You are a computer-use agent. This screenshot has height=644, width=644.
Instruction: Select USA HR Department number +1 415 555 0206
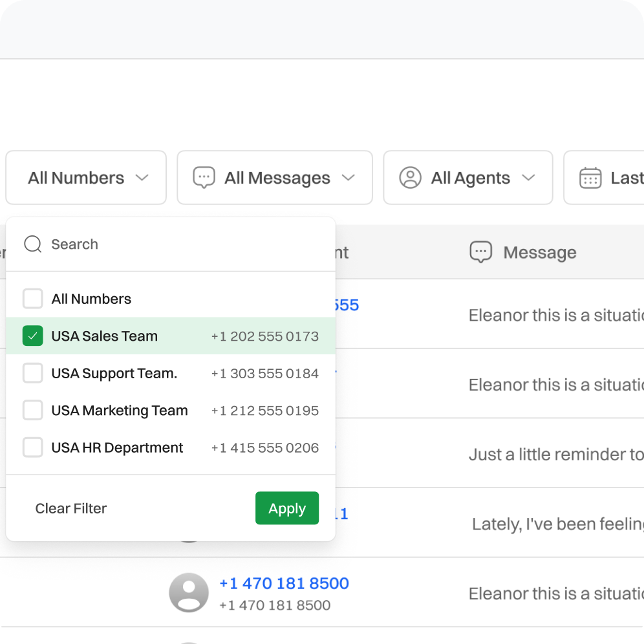point(264,447)
